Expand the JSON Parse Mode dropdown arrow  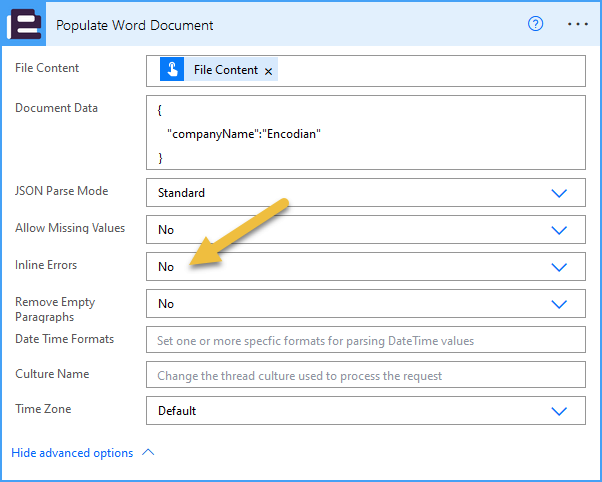pyautogui.click(x=559, y=193)
